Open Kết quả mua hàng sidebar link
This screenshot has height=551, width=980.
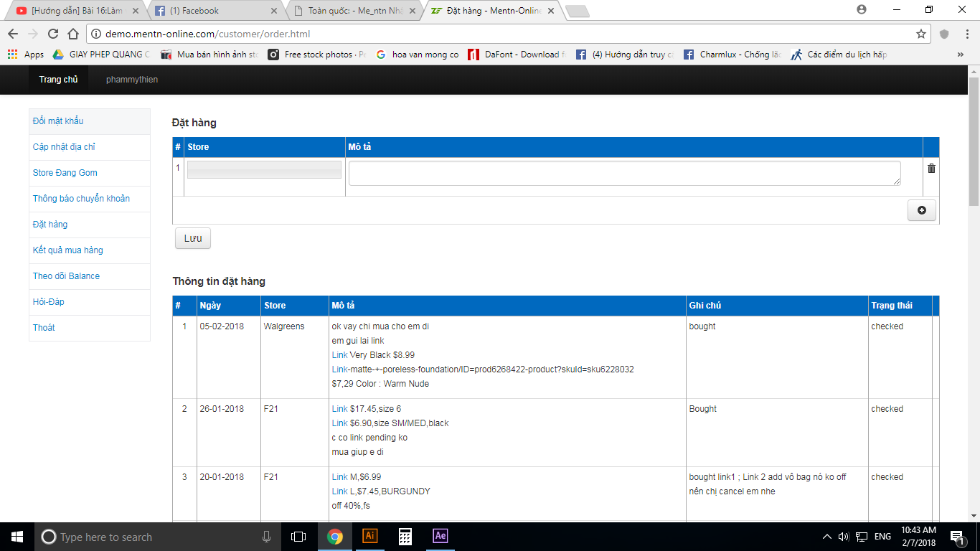point(68,250)
